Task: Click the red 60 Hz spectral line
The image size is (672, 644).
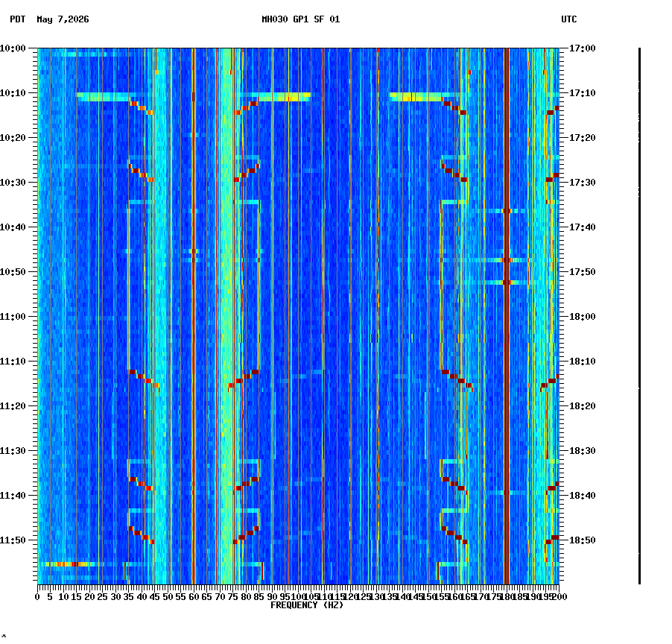Action: pyautogui.click(x=194, y=316)
